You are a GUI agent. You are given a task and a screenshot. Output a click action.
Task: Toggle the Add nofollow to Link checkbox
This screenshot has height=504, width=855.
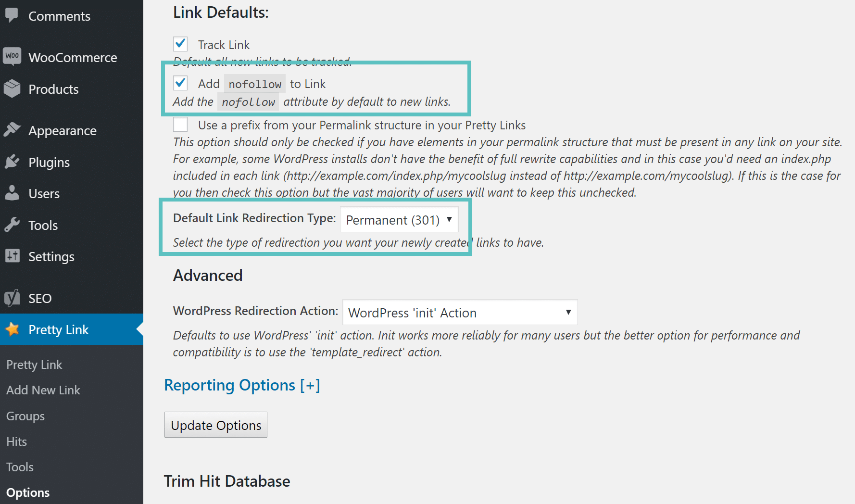tap(180, 83)
